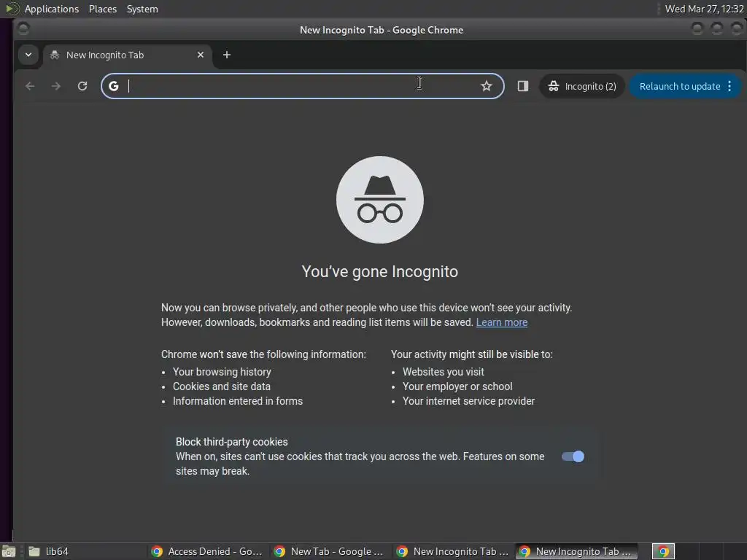Screen dimensions: 747x560
Task: Open the side panel icon
Action: [x=523, y=86]
